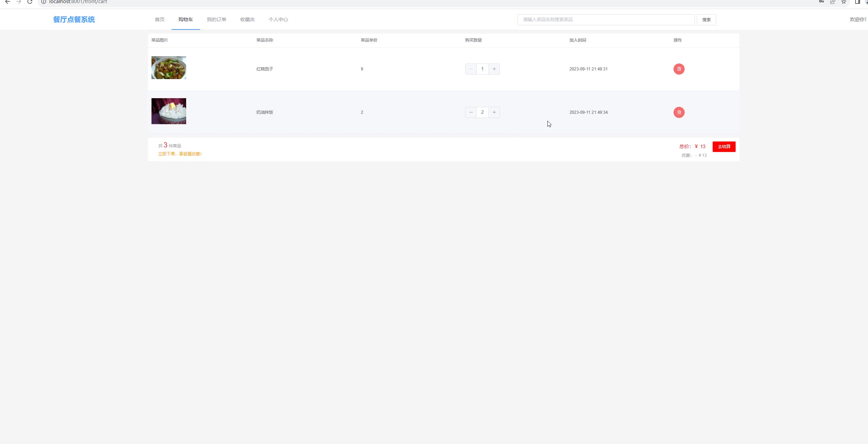Screen dimensions: 868x444
Task: Open the 个人中心 tab
Action: (x=278, y=19)
